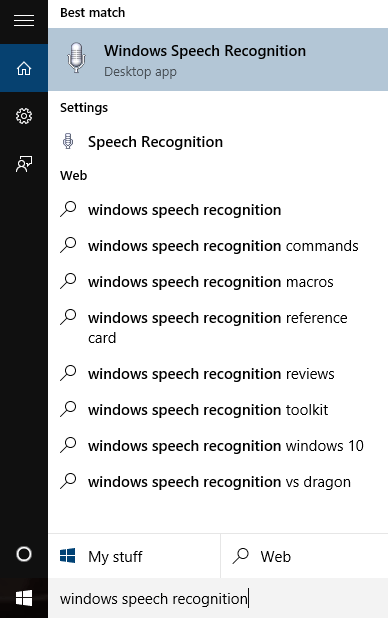The image size is (388, 618).
Task: Click the large microphone icon
Action: click(x=76, y=58)
